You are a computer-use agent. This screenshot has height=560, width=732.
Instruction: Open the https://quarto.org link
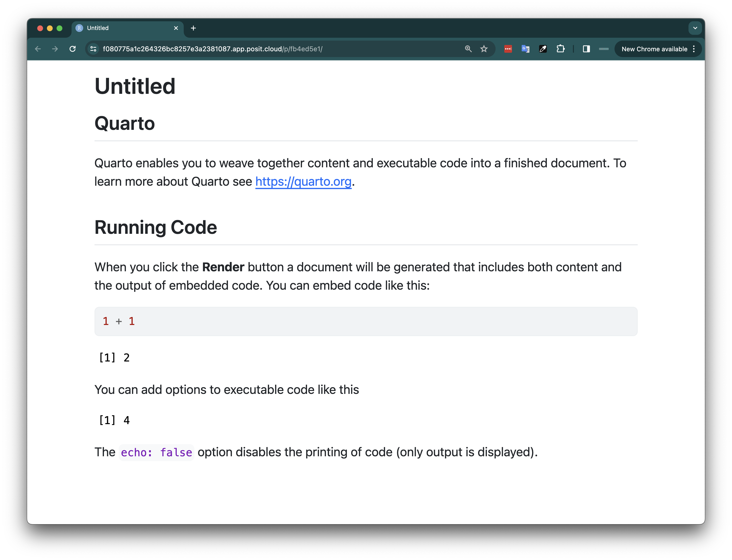pyautogui.click(x=303, y=182)
